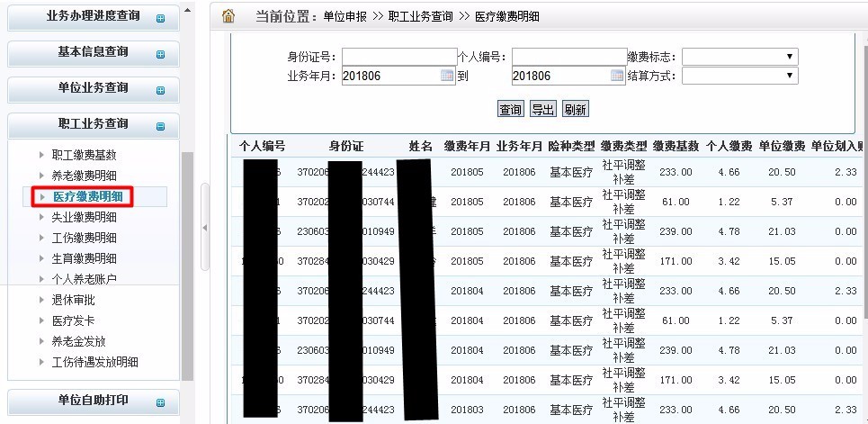Click the 身份证号 input field
The height and width of the screenshot is (424, 868).
(x=398, y=57)
